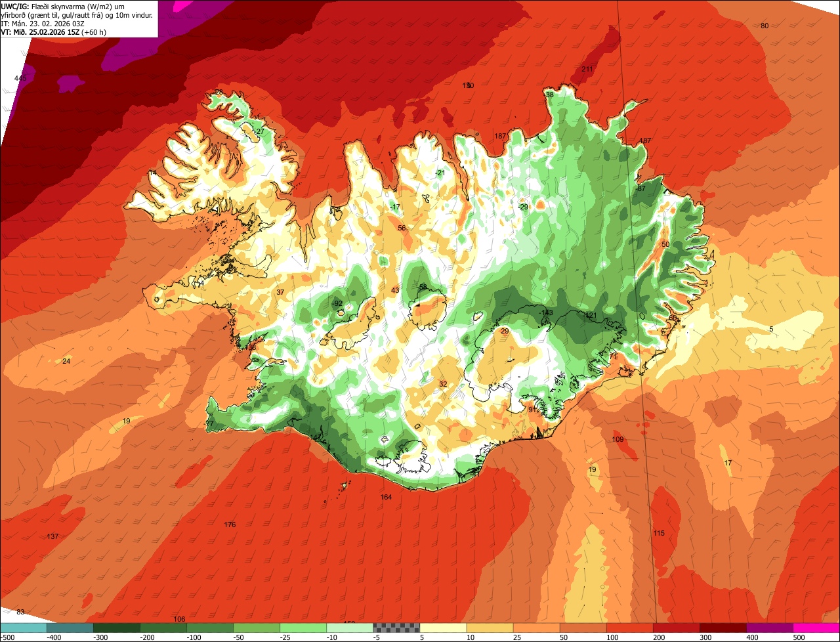
Task: Click the value 38 on the map
Action: click(550, 95)
